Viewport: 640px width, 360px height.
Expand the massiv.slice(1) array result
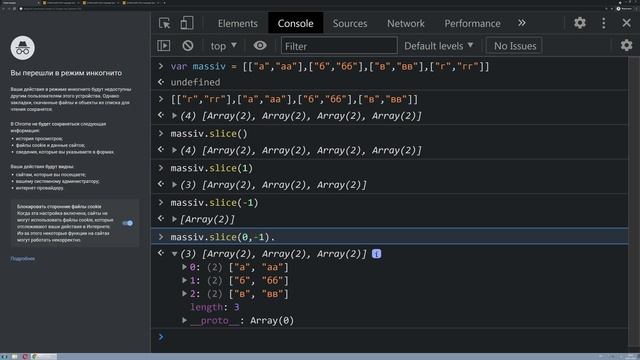coord(174,184)
